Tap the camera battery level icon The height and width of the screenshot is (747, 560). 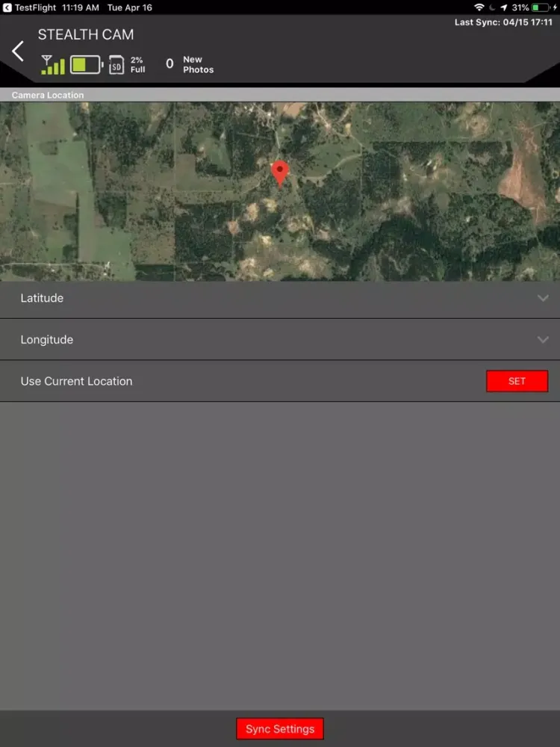coord(87,65)
